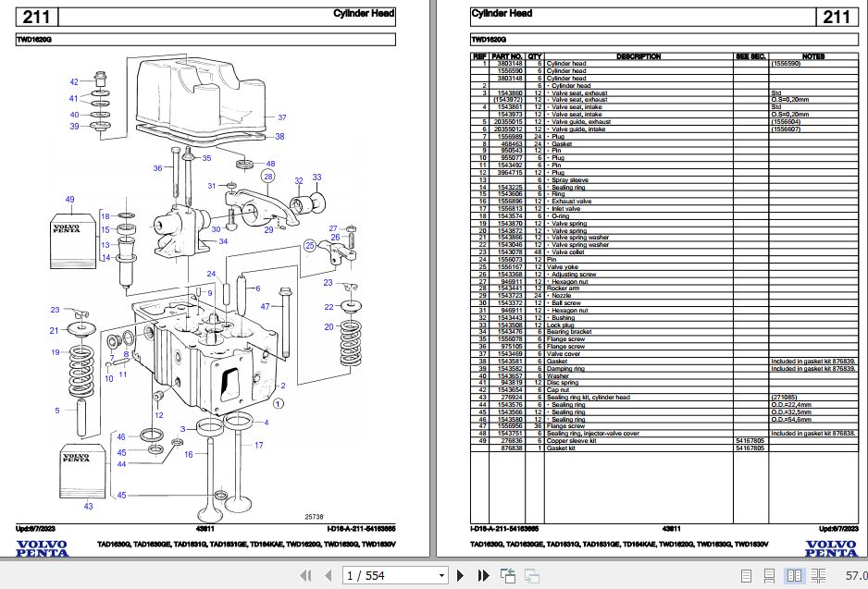This screenshot has height=589, width=868.
Task: Click 'I-D16-A-211-54163665' on the left page footer
Action: (362, 529)
